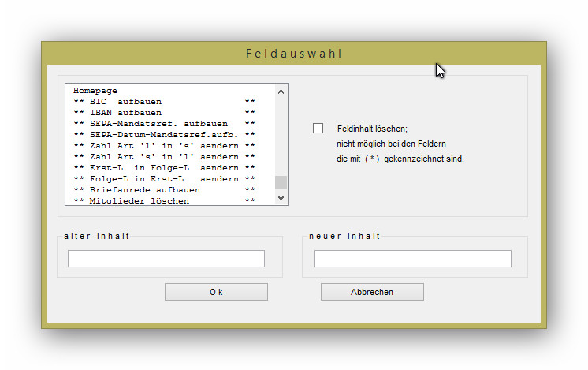Click scrollbar track above the thumb
Image resolution: width=588 pixels, height=370 pixels.
(281, 134)
